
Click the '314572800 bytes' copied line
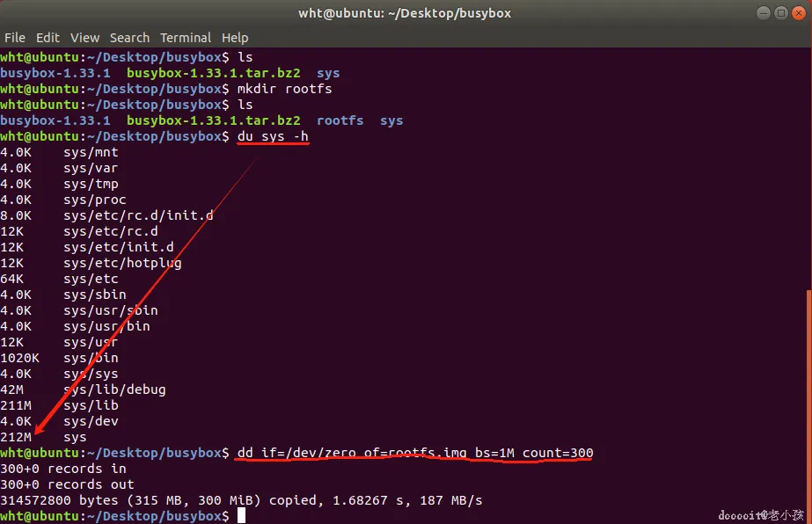241,500
